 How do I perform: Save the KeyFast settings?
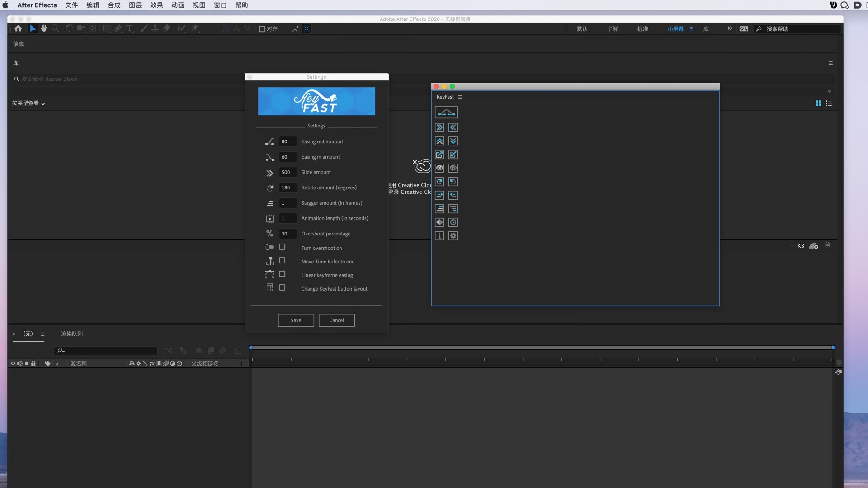[296, 320]
